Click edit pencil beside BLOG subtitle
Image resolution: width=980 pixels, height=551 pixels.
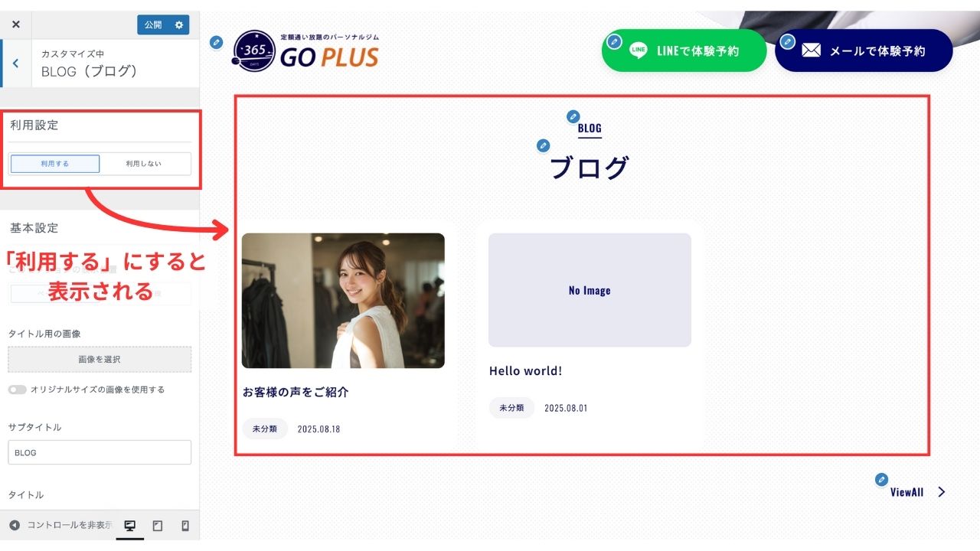[x=573, y=116]
